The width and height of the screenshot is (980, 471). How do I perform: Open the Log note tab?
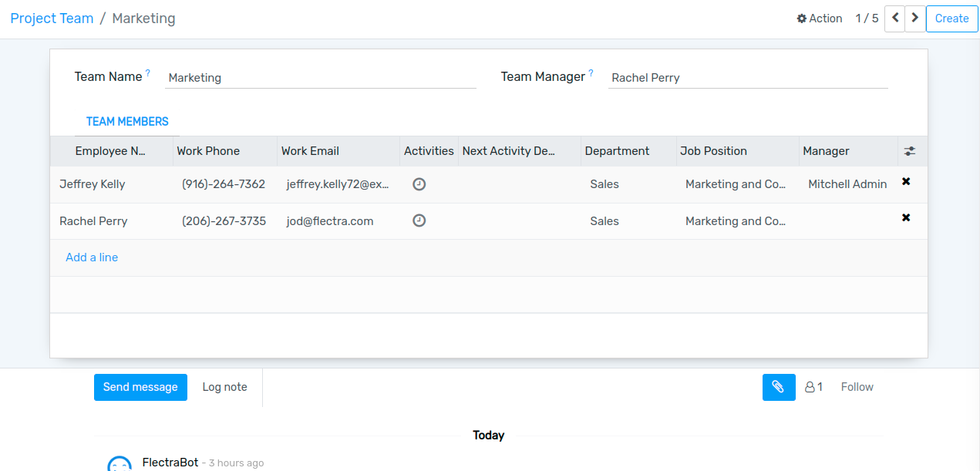(224, 387)
